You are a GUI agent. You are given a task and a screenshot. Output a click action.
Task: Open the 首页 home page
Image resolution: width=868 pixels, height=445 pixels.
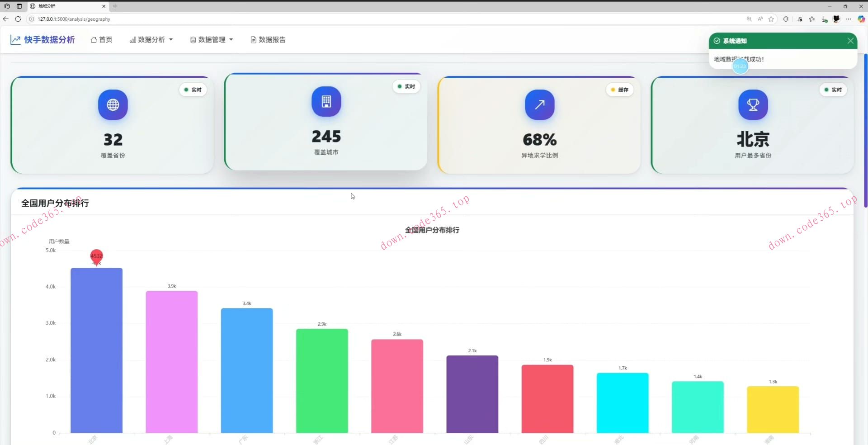coord(101,40)
